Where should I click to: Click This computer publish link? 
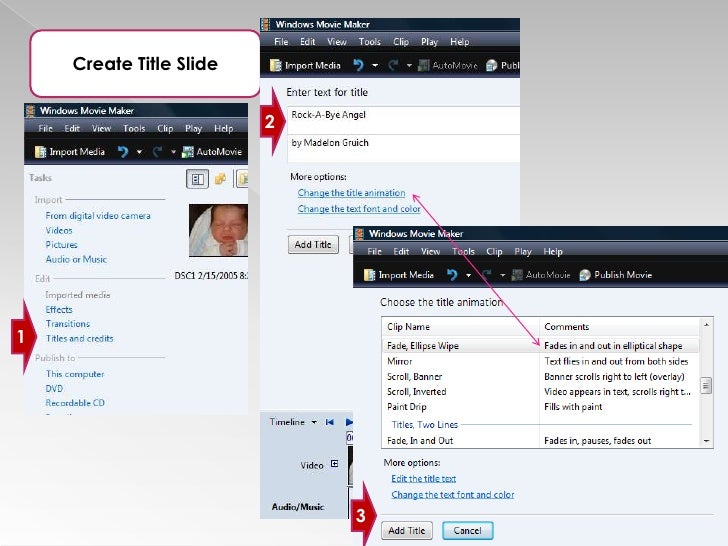coord(75,374)
